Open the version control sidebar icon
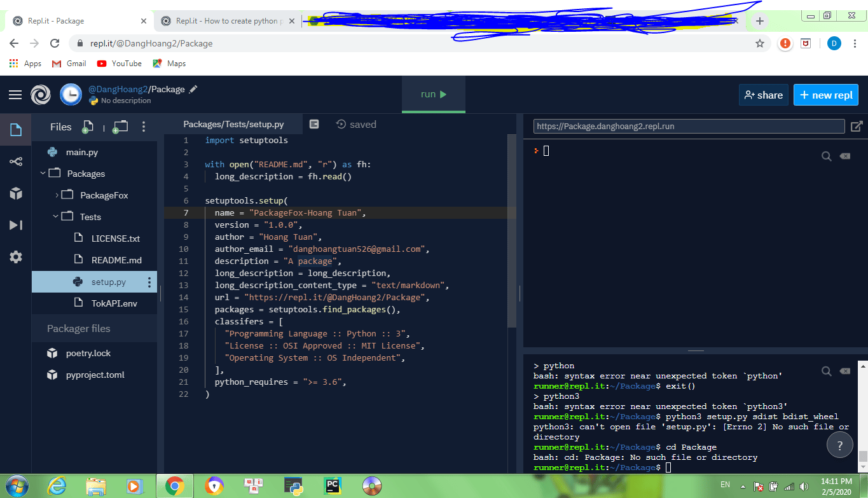Viewport: 868px width, 498px height. coord(16,162)
